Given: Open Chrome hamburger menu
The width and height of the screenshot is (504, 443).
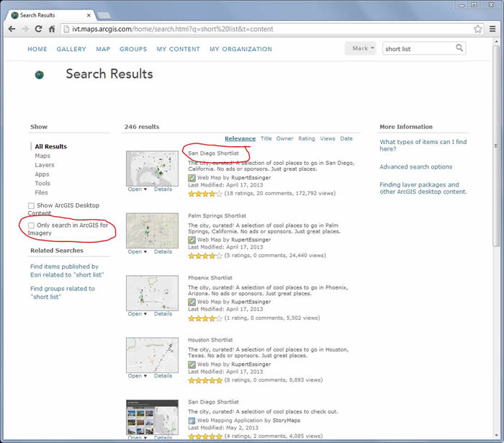Looking at the screenshot, I should pos(492,29).
